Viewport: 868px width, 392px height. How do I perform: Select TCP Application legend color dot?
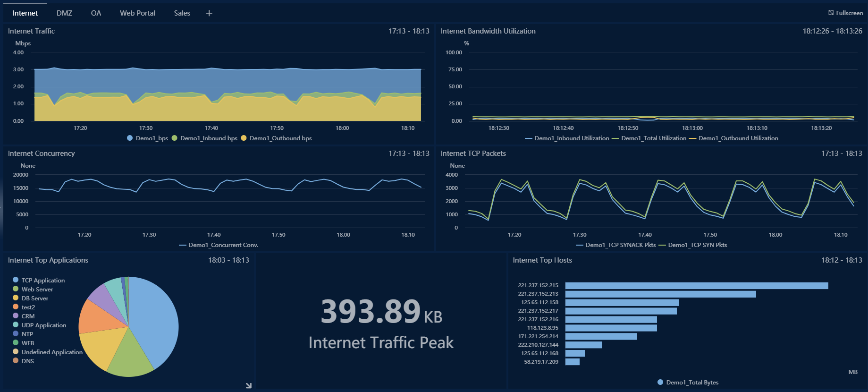tap(16, 280)
